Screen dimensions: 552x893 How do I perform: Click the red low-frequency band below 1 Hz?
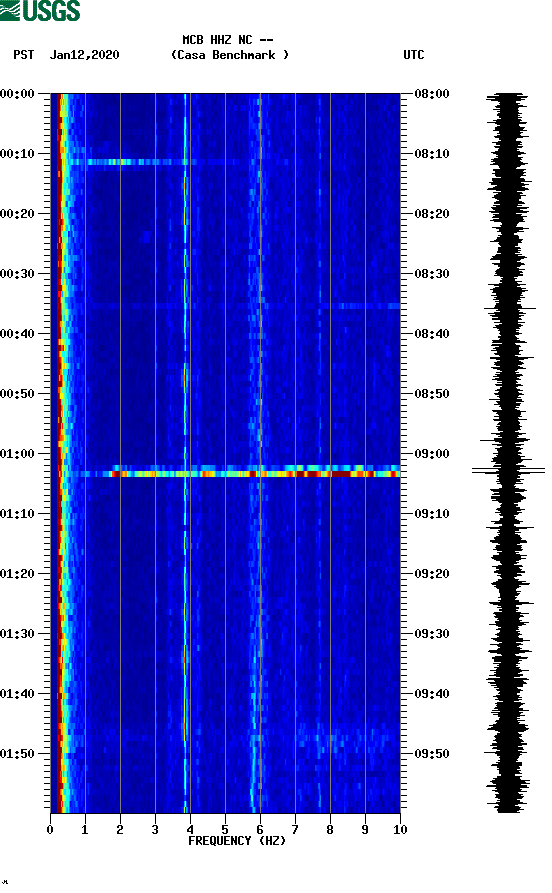pyautogui.click(x=59, y=453)
